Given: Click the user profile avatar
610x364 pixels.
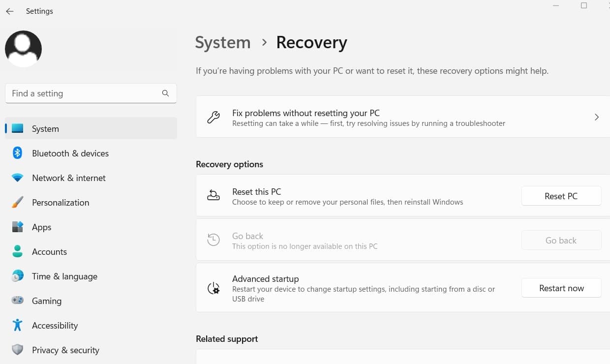Looking at the screenshot, I should point(23,49).
